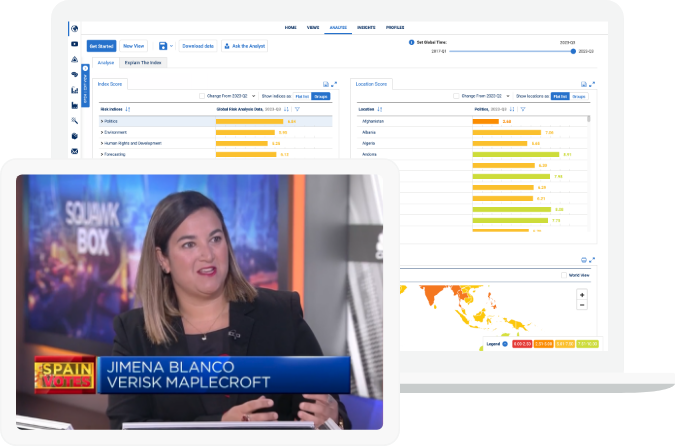Viewport: 675px width, 446px height.
Task: Open Change From dropdown in Index Score
Action: point(254,96)
